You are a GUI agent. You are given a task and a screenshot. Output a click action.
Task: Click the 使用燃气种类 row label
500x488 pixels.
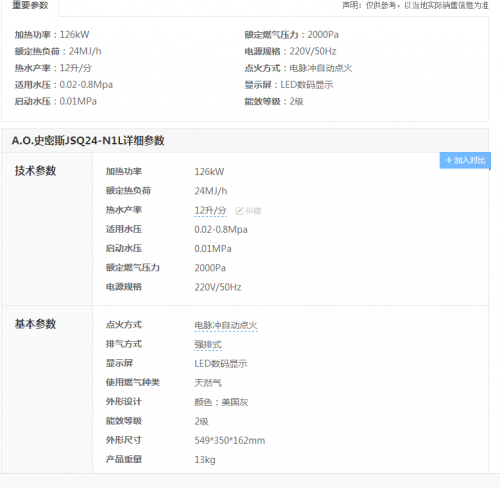133,382
